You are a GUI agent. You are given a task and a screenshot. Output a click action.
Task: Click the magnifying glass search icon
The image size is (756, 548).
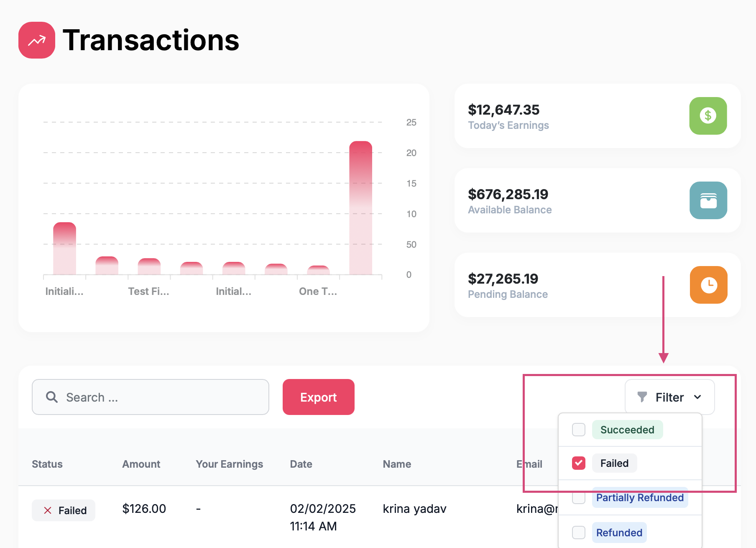point(52,397)
